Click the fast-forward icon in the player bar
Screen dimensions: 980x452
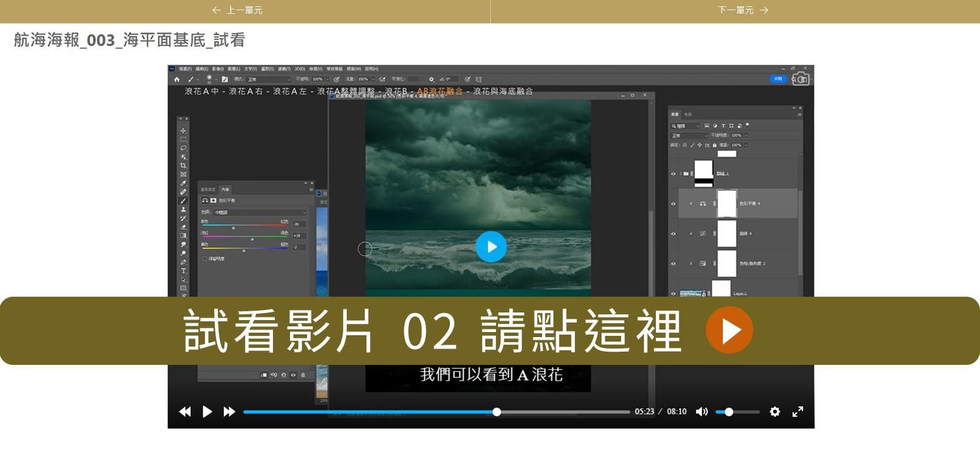tap(229, 412)
